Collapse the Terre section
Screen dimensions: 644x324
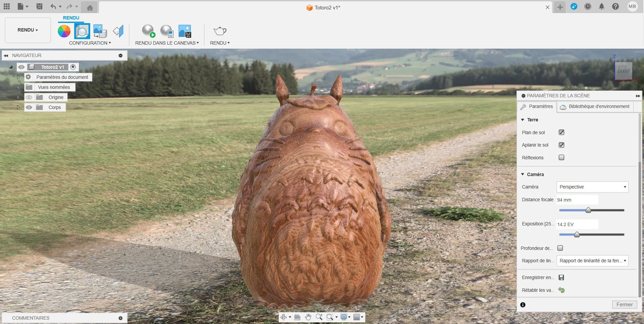pos(523,120)
